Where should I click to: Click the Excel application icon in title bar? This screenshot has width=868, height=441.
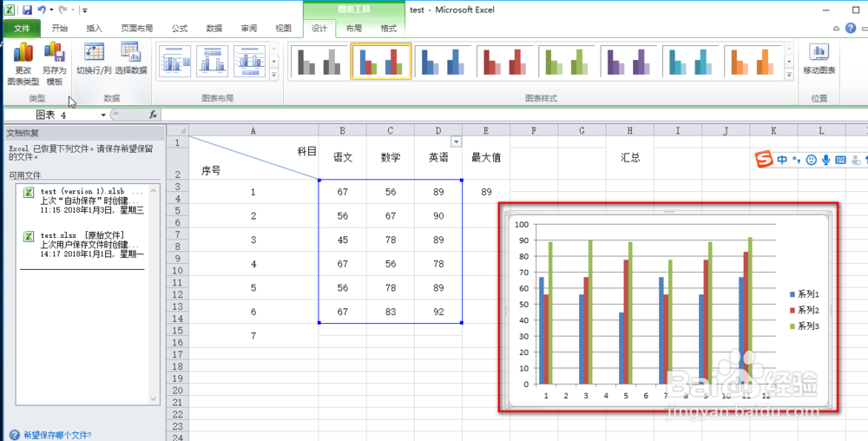10,10
